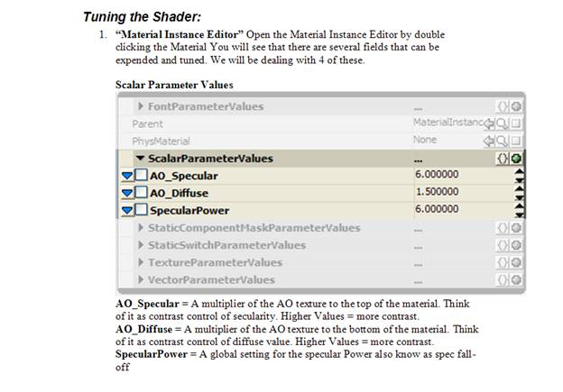The image size is (563, 392).
Task: Click the AO_Diffuse value field 1.500000
Action: [x=464, y=192]
